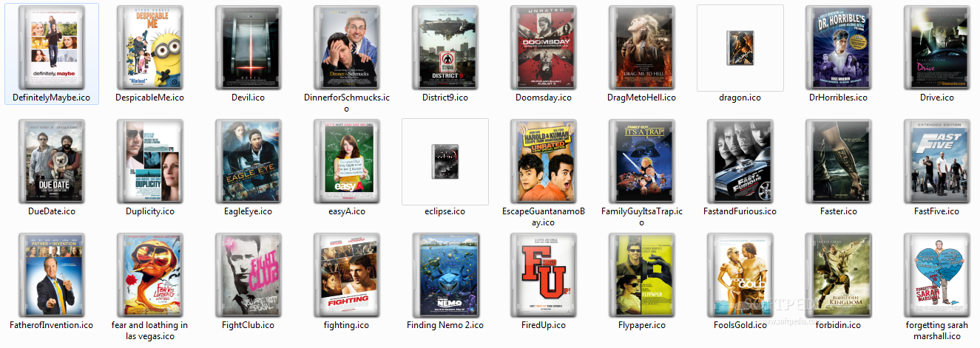This screenshot has width=980, height=348.
Task: Choose the Duplicity movie case icon
Action: coord(150,160)
